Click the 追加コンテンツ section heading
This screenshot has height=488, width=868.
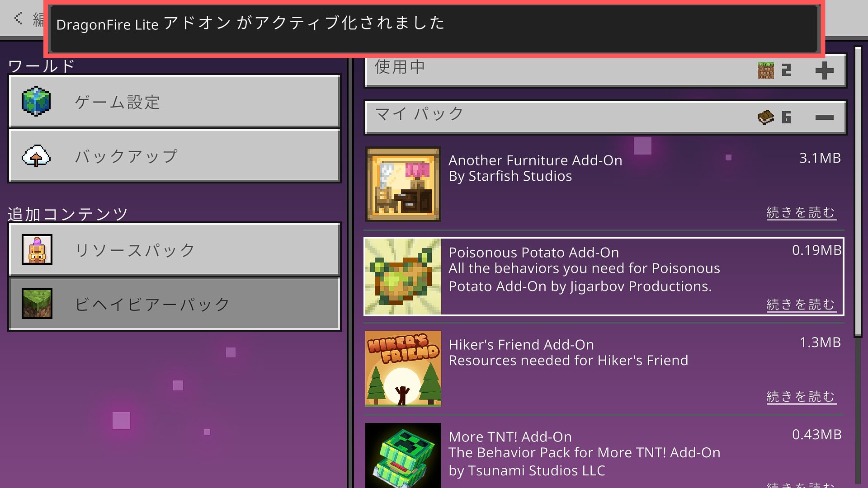coord(68,214)
